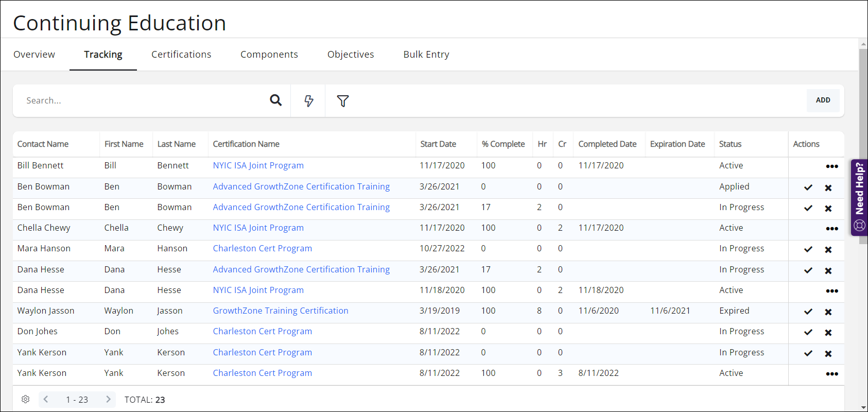This screenshot has height=412, width=868.
Task: Go to next page arrow
Action: (108, 399)
